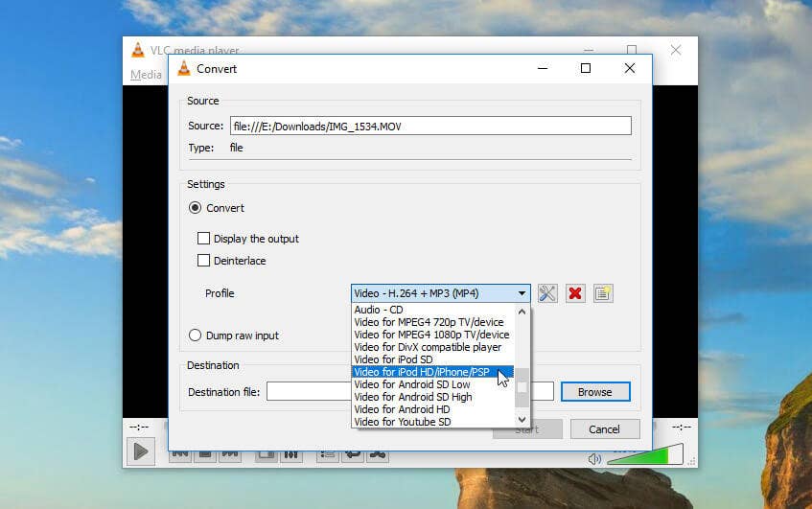Viewport: 812px width, 509px height.
Task: Enable Display the output checkbox
Action: coord(203,238)
